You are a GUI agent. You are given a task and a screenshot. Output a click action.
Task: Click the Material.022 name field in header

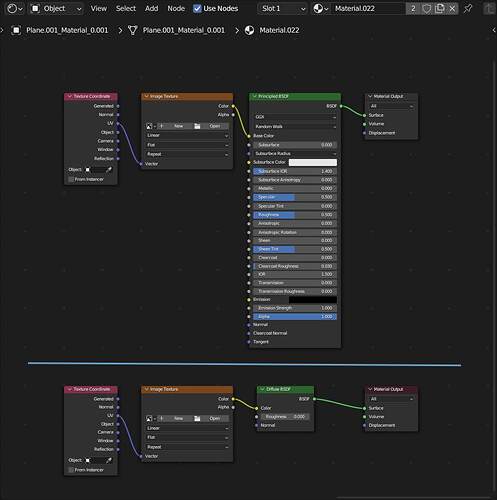(x=368, y=9)
